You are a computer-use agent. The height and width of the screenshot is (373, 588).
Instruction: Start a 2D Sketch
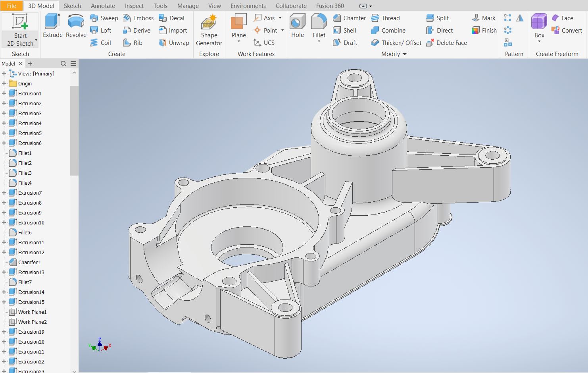(x=20, y=30)
